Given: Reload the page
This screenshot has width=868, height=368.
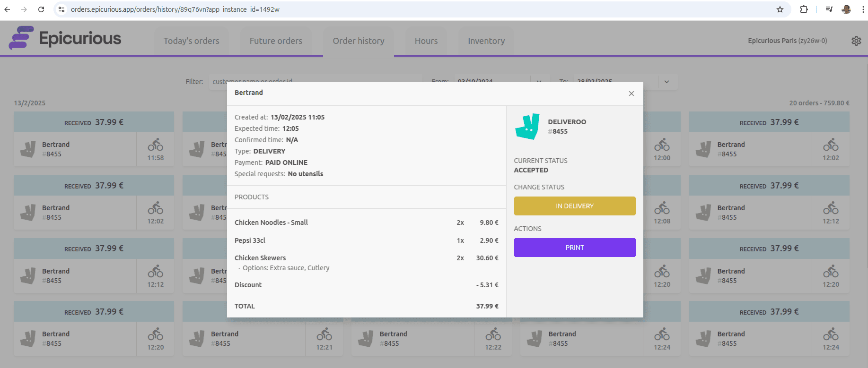Looking at the screenshot, I should 41,9.
